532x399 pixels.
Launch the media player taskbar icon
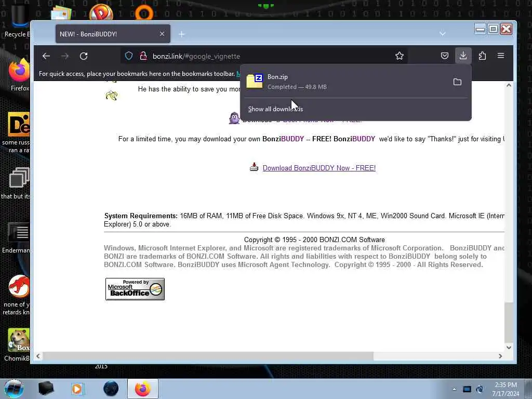coord(77,389)
